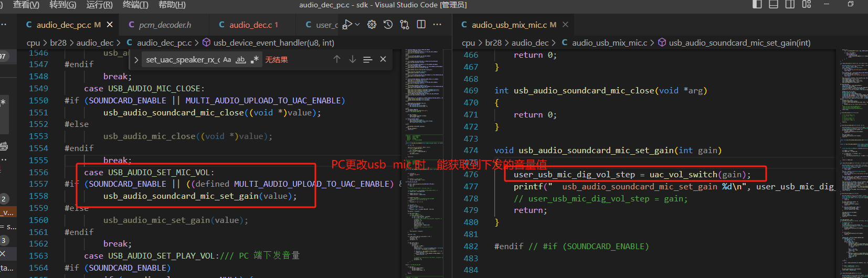Toggle the primary side bar layout icon
Screen dimensions: 868x278
pos(757,4)
